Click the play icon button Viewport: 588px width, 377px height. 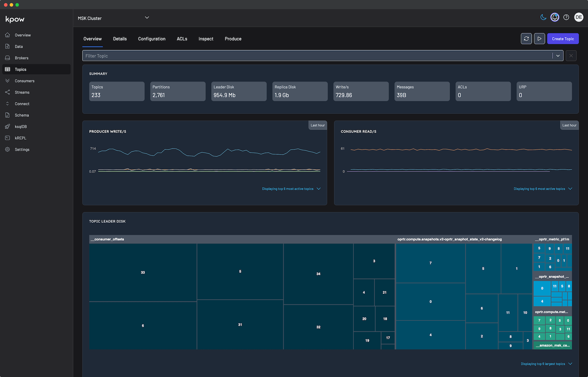(x=539, y=39)
